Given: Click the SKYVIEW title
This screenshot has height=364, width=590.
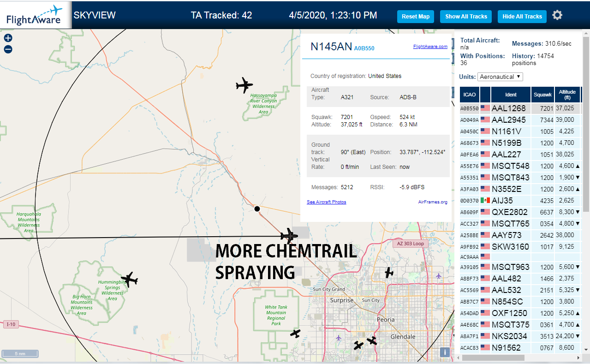Looking at the screenshot, I should 95,15.
